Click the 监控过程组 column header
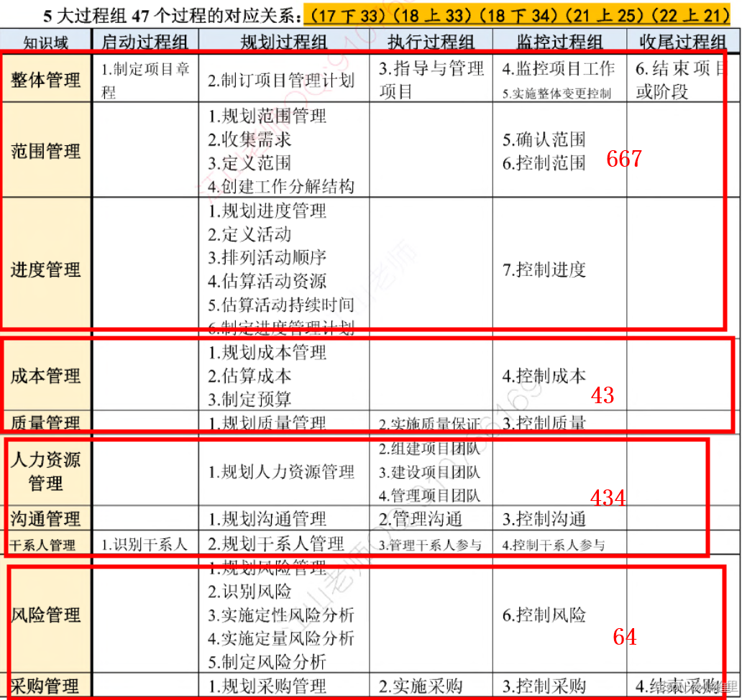This screenshot has width=742, height=700. click(x=559, y=42)
